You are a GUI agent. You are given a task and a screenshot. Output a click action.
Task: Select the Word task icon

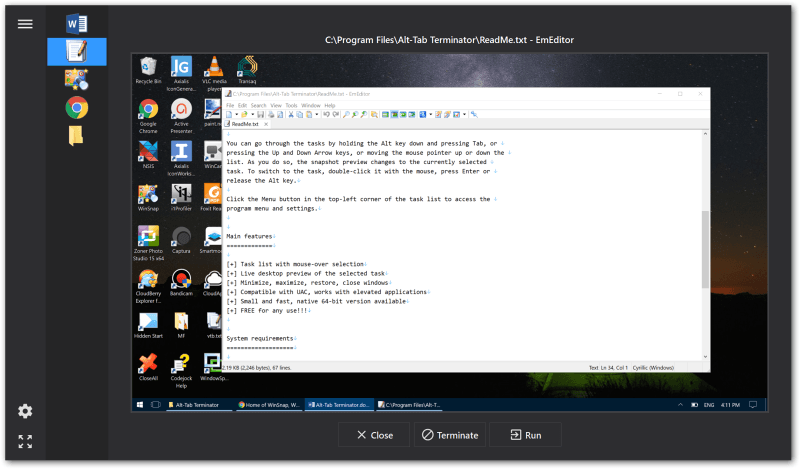coord(77,23)
